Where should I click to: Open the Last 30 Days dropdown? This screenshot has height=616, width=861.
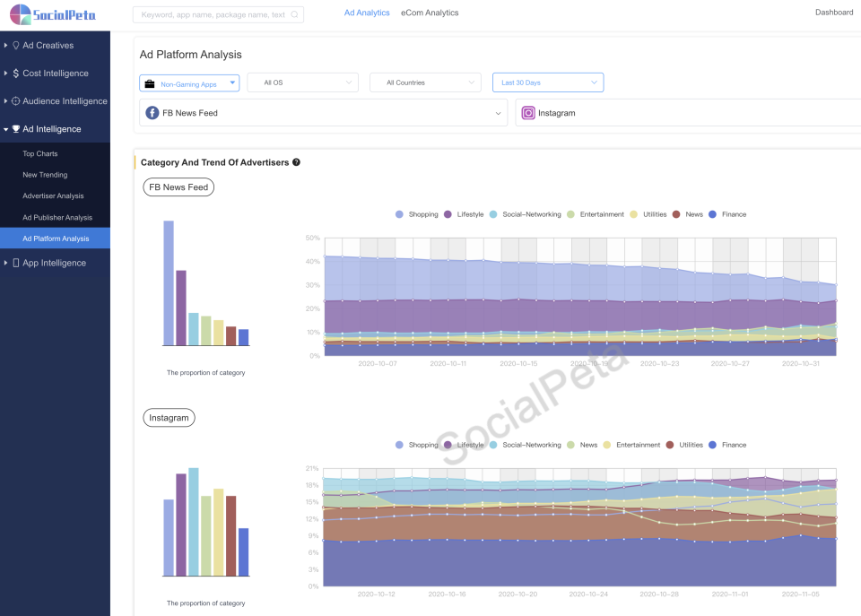point(548,82)
